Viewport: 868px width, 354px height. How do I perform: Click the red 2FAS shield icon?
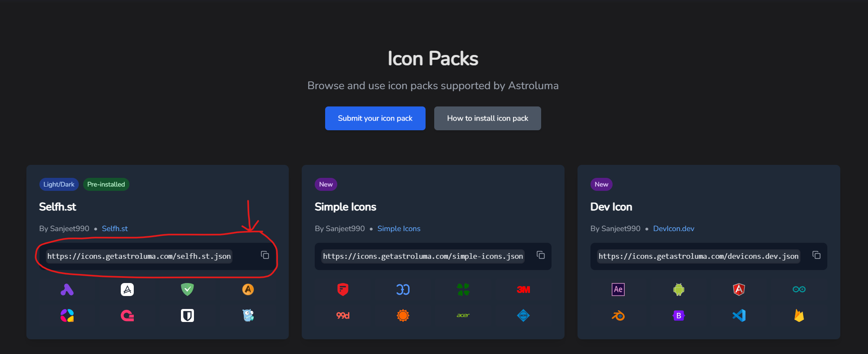coord(343,290)
